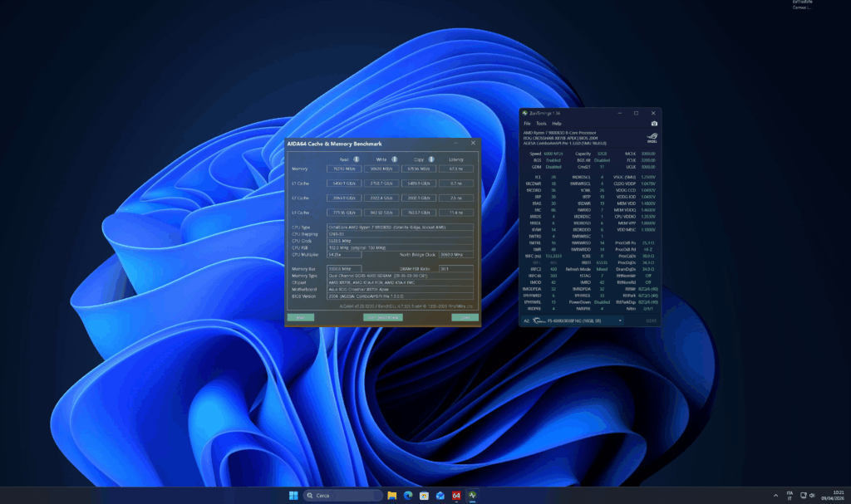
Task: Click the CPU Multiplier value field
Action: tap(344, 254)
